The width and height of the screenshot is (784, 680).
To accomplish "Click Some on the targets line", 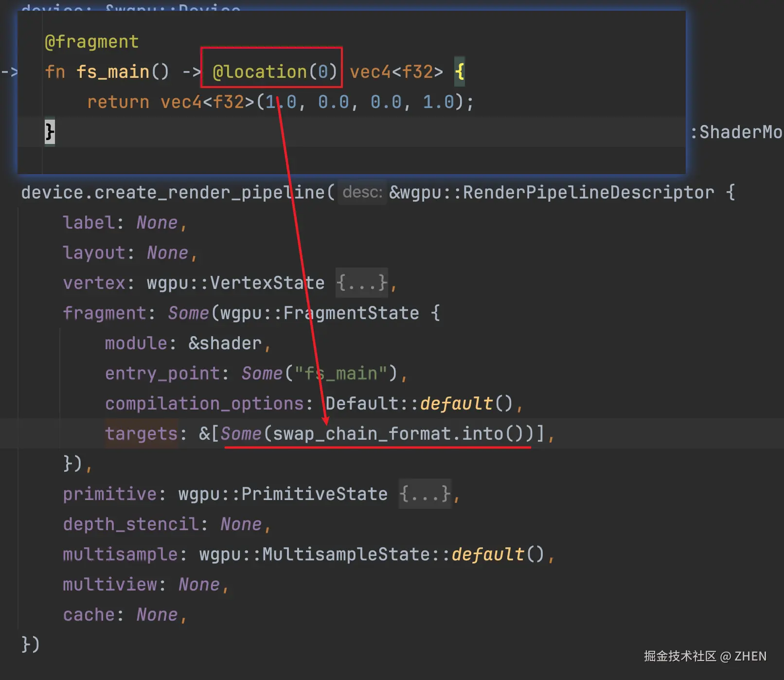I will 241,434.
